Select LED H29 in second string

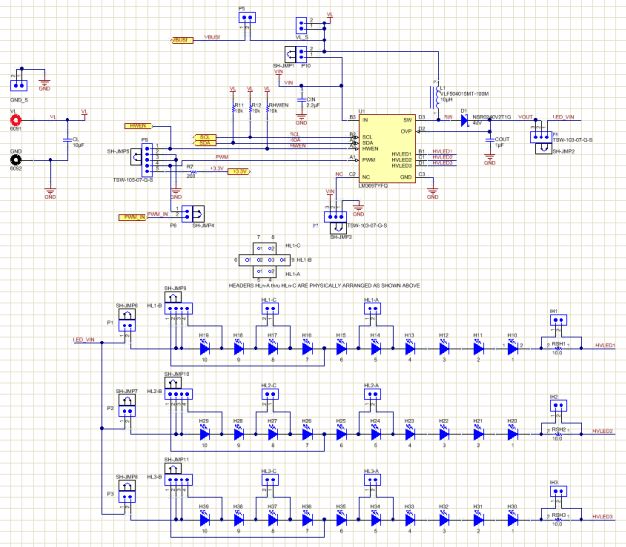coord(204,434)
